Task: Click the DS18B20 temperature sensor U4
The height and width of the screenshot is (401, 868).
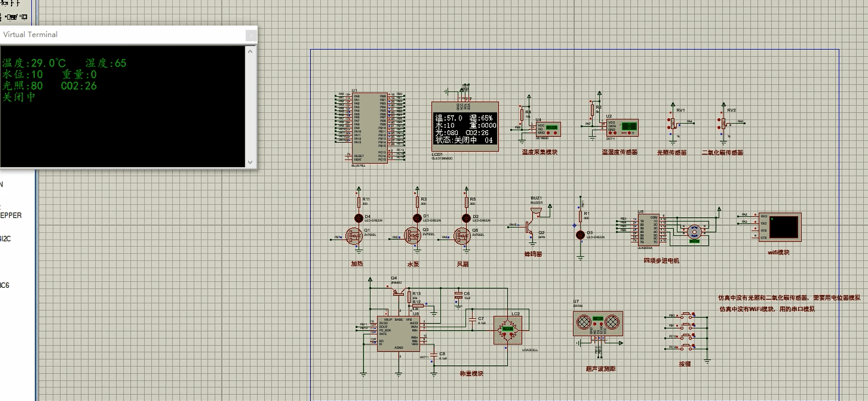Action: point(547,128)
